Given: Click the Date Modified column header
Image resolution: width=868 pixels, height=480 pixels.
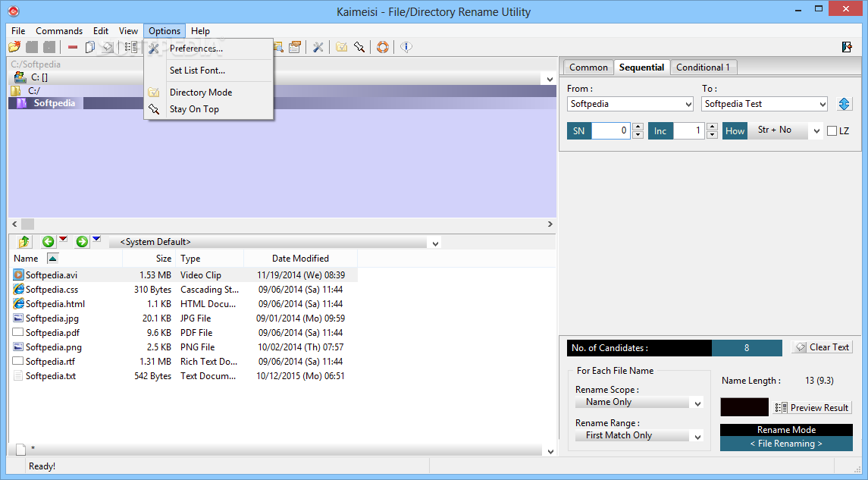Looking at the screenshot, I should 300,258.
